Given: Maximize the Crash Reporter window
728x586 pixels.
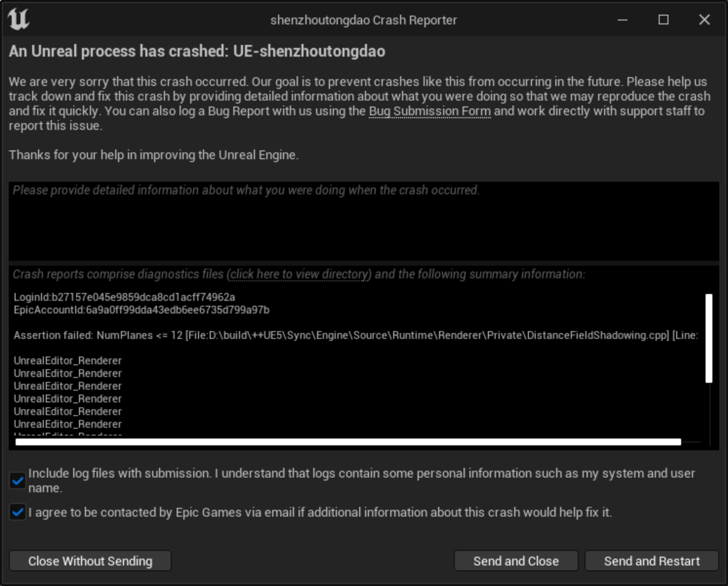Looking at the screenshot, I should click(x=664, y=20).
